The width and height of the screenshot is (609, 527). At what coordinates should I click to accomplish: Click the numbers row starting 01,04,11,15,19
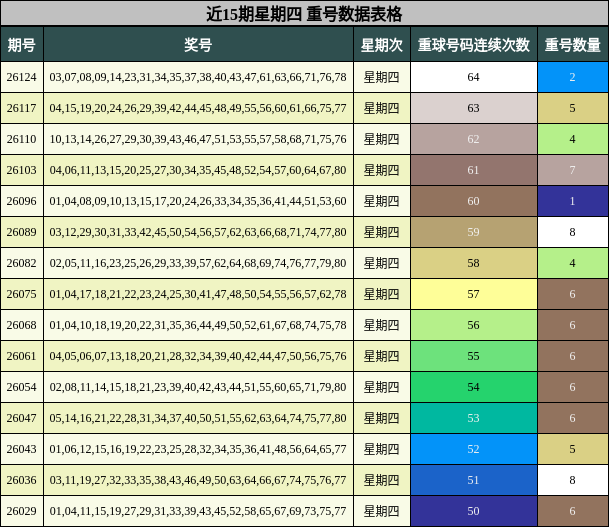[198, 511]
